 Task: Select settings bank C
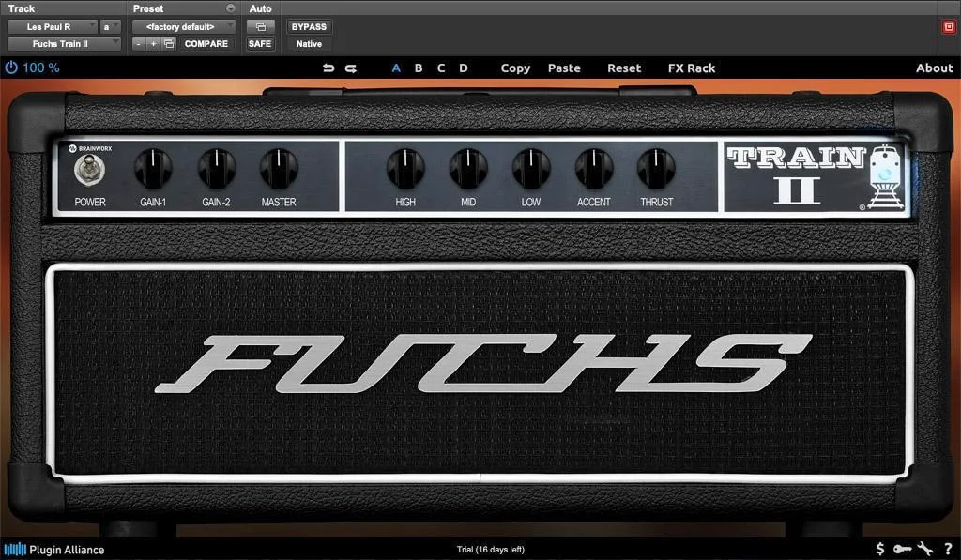(x=441, y=68)
